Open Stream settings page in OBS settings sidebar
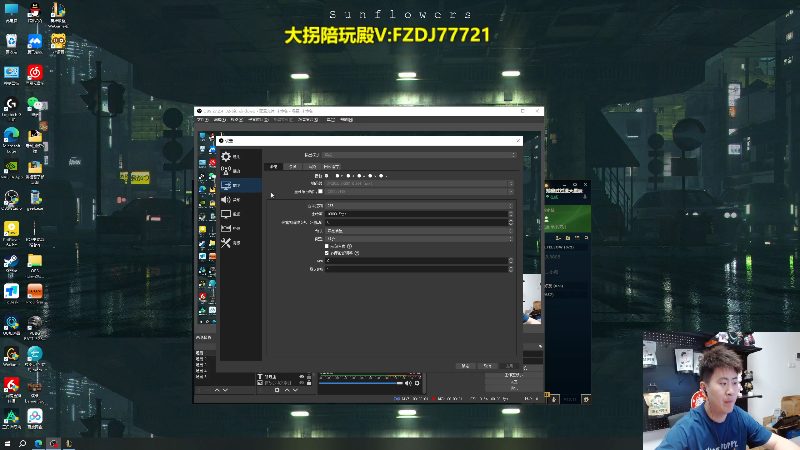 [240, 171]
